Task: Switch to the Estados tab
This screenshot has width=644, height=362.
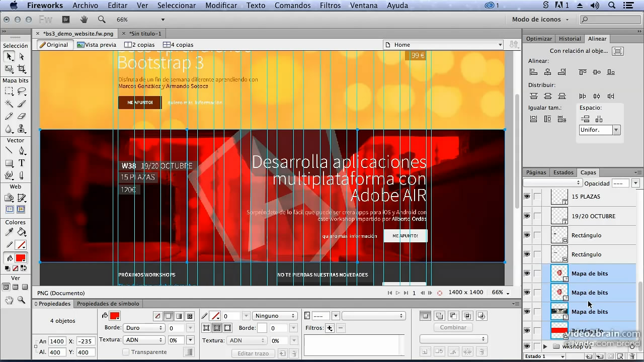Action: click(563, 172)
